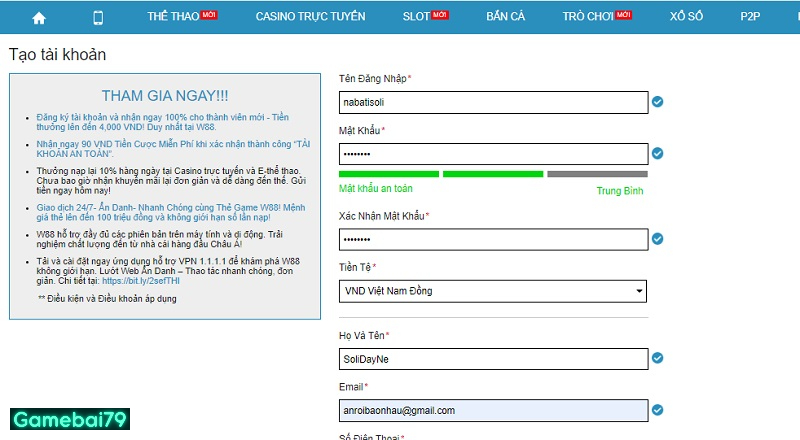Click into the Email input field
Screen dimensions: 800x440
click(493, 410)
